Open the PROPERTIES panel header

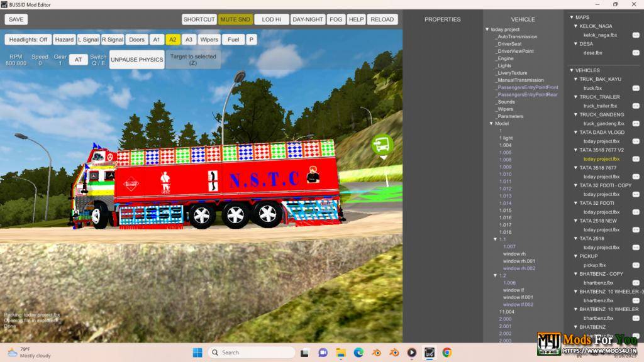click(442, 19)
